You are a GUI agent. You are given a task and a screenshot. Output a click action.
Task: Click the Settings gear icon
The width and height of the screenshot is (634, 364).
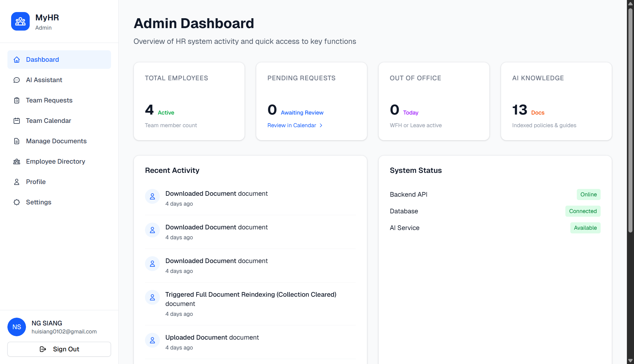[x=17, y=202]
